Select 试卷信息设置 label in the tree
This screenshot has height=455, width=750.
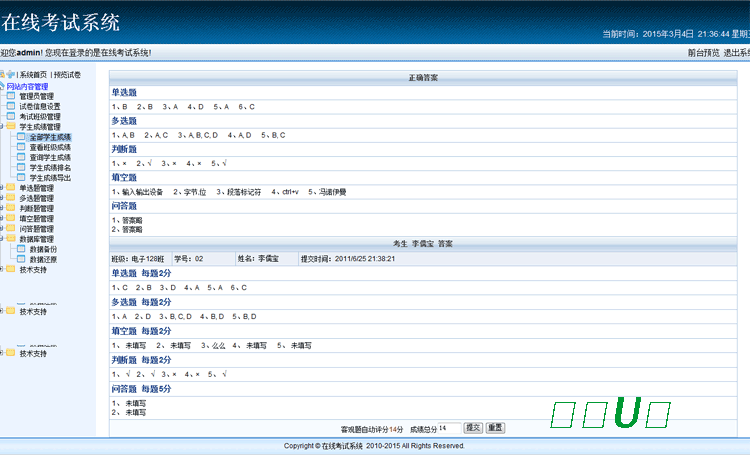point(40,106)
